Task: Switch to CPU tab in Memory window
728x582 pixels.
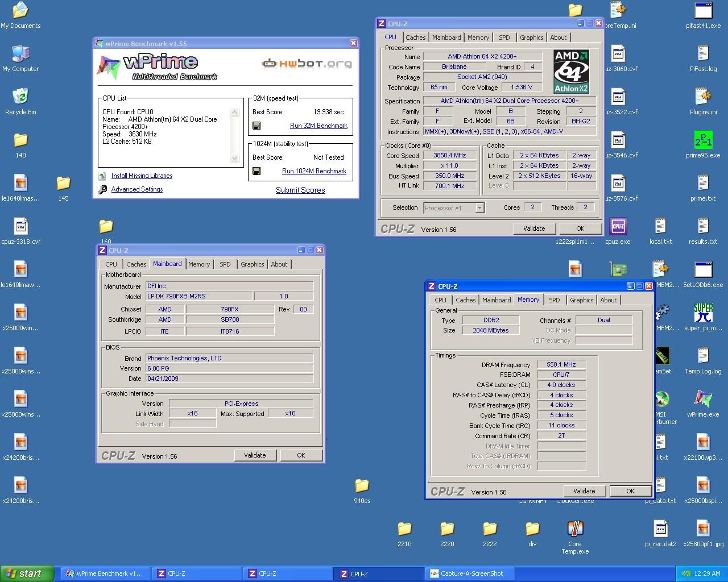Action: (x=440, y=300)
